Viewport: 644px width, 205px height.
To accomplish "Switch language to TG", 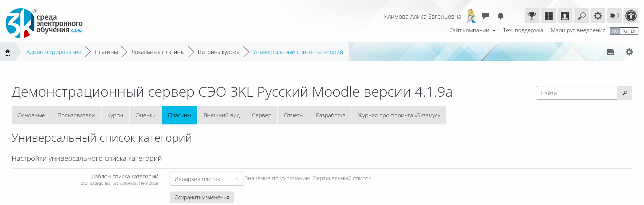I will (x=624, y=31).
